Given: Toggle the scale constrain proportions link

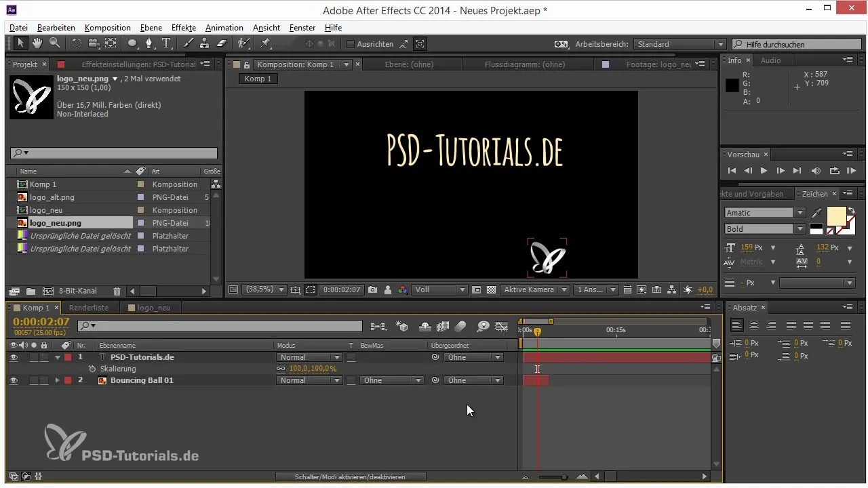Looking at the screenshot, I should point(281,369).
